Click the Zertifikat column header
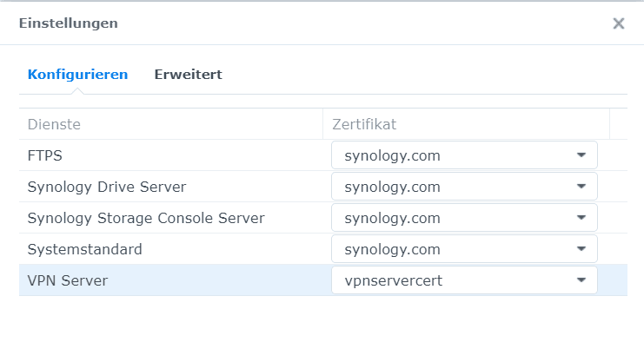Viewport: 644px width, 362px height. [x=466, y=124]
